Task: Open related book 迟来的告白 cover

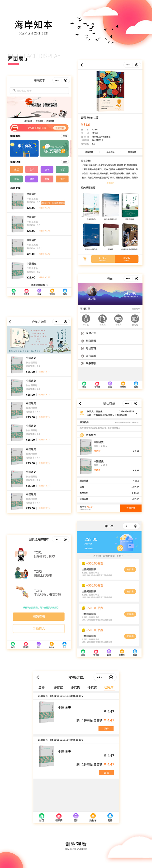Action: click(91, 205)
